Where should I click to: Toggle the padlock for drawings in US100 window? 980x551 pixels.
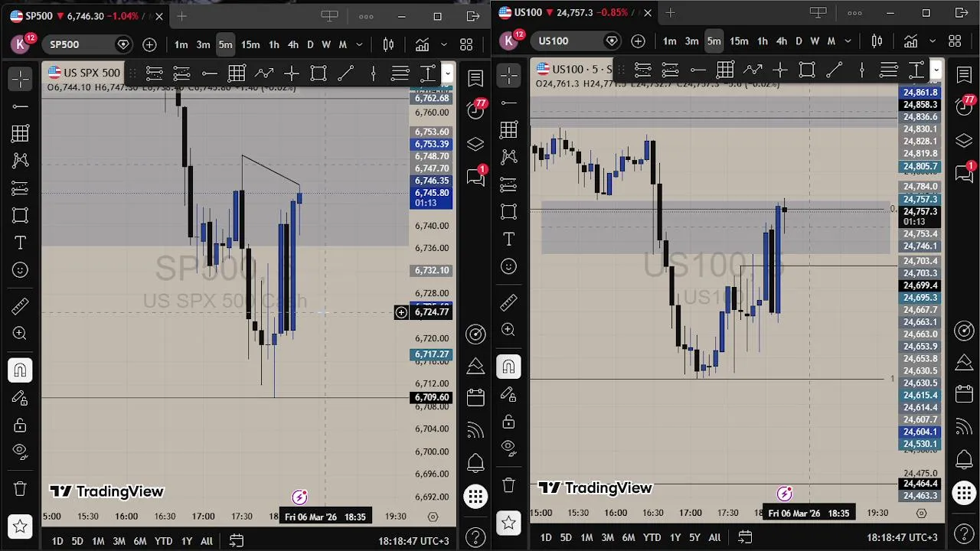(508, 422)
